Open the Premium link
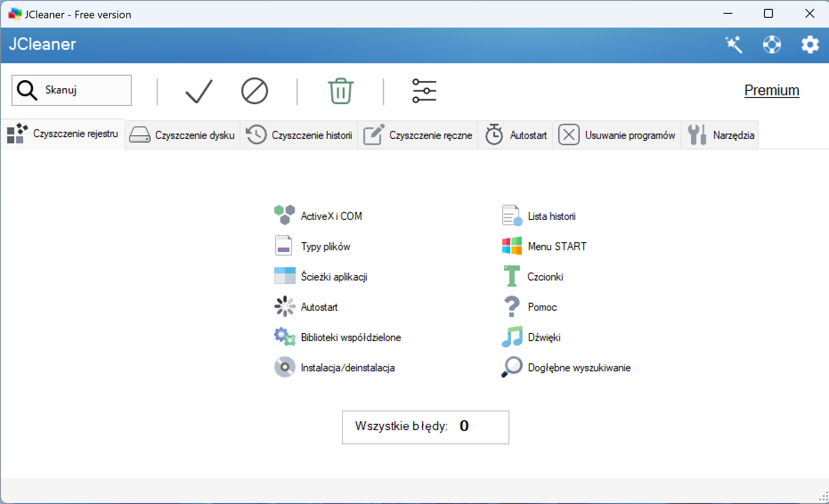The image size is (829, 504). click(772, 90)
